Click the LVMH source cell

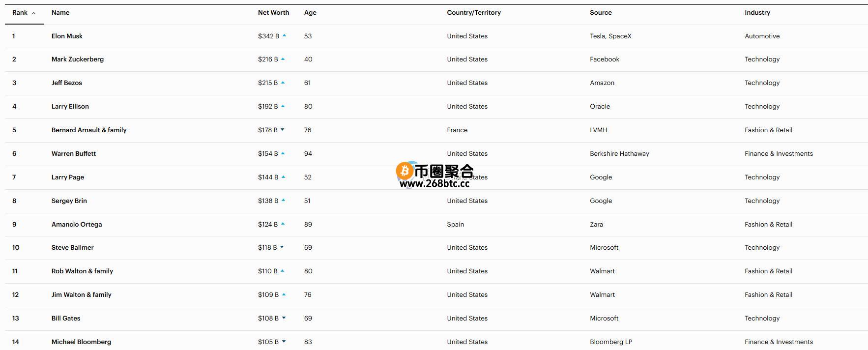point(599,130)
